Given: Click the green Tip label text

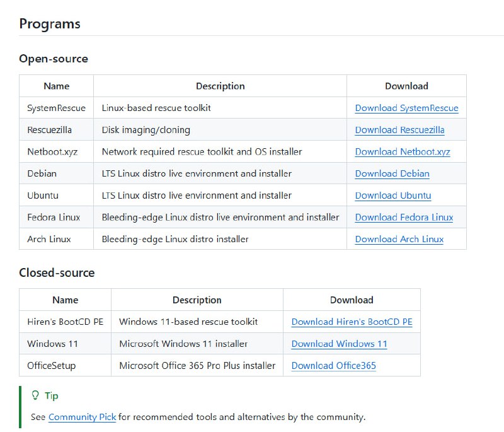Looking at the screenshot, I should [x=52, y=396].
